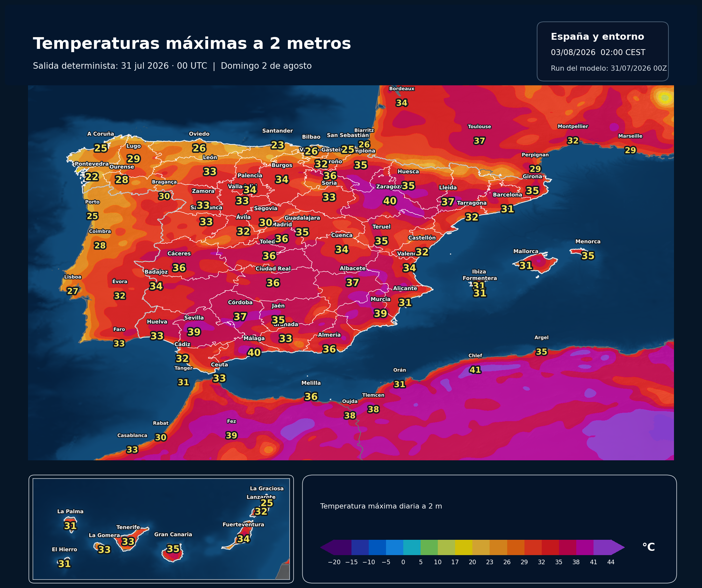Click the 'Cáceres' city label
This screenshot has height=588, width=702.
coord(179,254)
